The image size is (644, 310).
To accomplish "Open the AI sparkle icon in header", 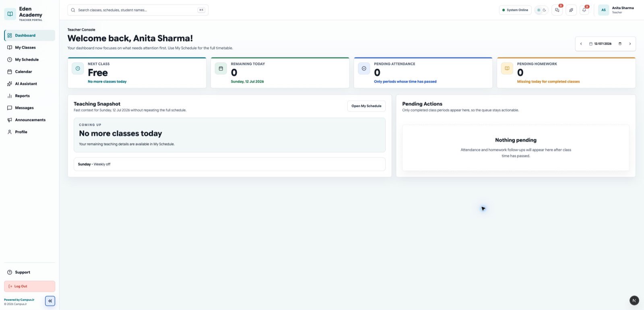I will (571, 10).
